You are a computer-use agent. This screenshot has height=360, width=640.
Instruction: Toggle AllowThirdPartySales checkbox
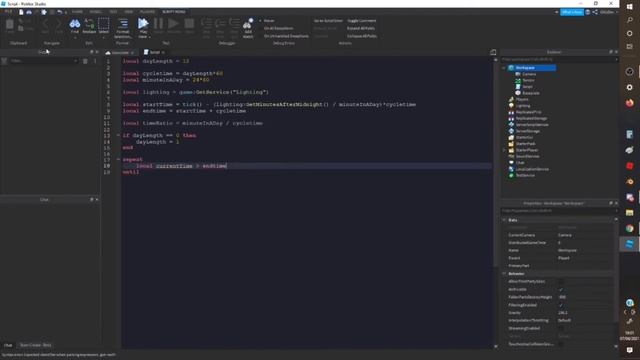coord(561,282)
